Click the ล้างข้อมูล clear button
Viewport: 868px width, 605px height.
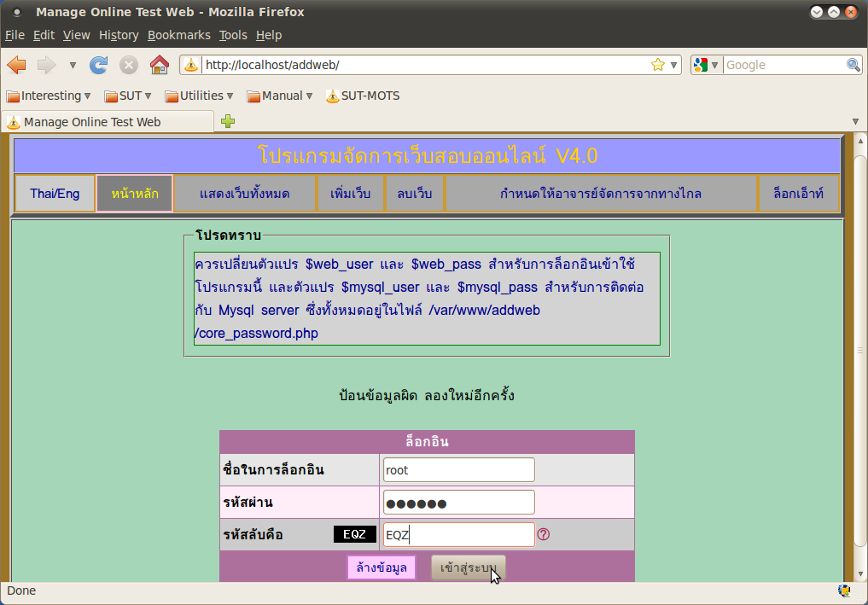[x=382, y=568]
